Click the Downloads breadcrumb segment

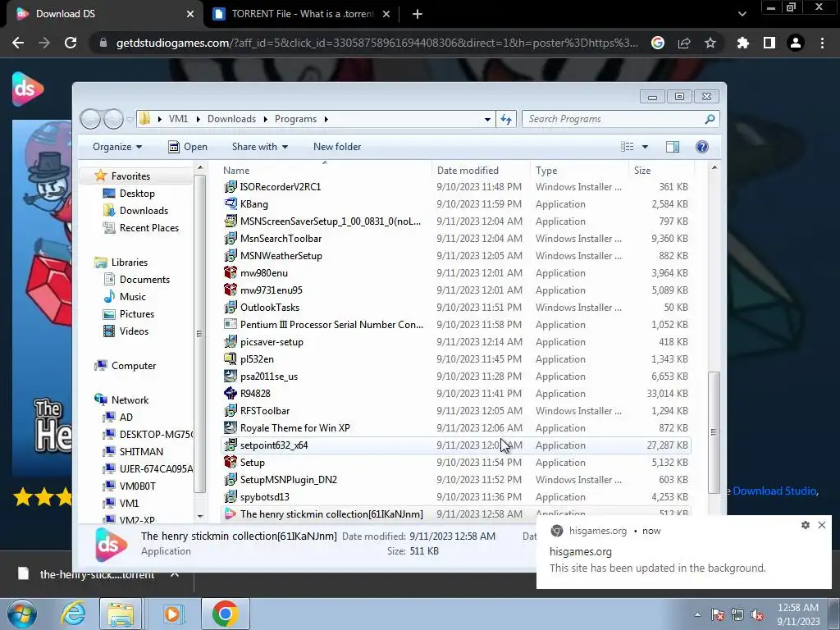[231, 119]
